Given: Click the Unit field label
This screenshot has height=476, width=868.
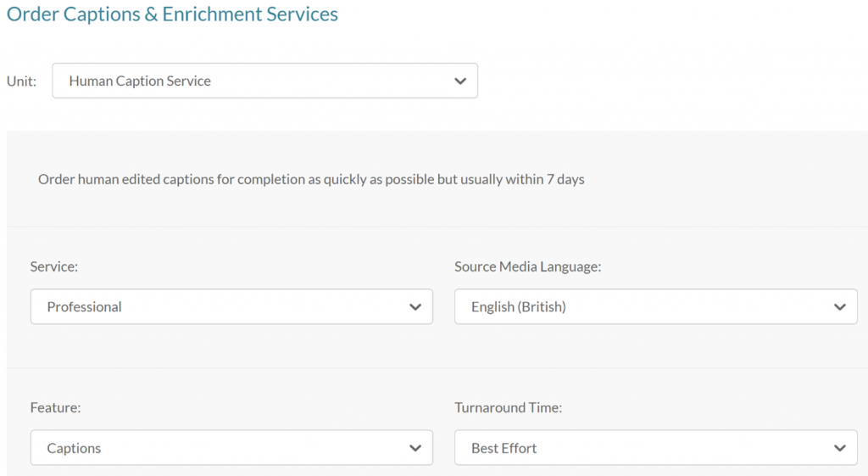Looking at the screenshot, I should coord(21,81).
